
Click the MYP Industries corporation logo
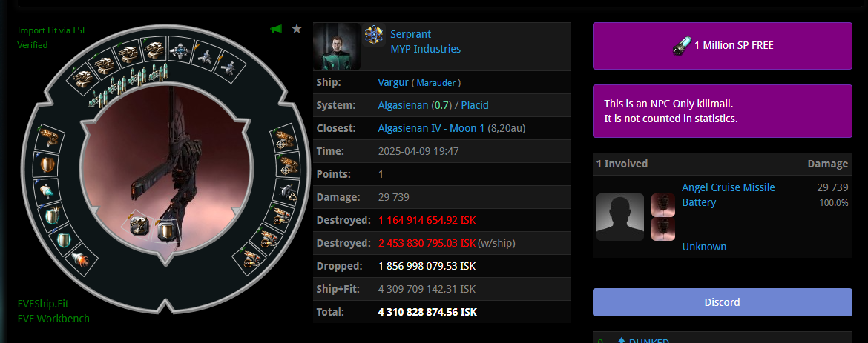374,36
